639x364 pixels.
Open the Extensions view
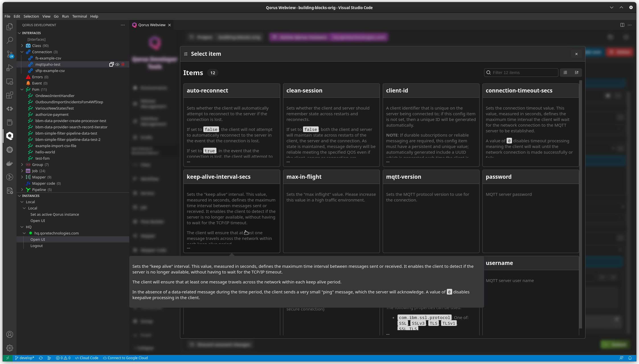point(10,95)
